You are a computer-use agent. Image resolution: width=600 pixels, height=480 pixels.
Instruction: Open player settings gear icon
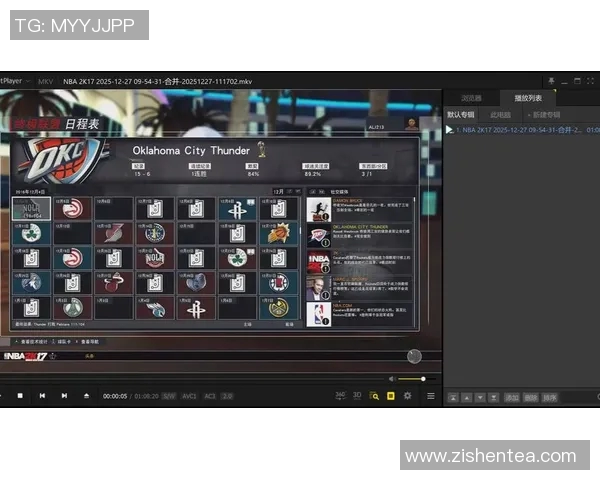407,396
